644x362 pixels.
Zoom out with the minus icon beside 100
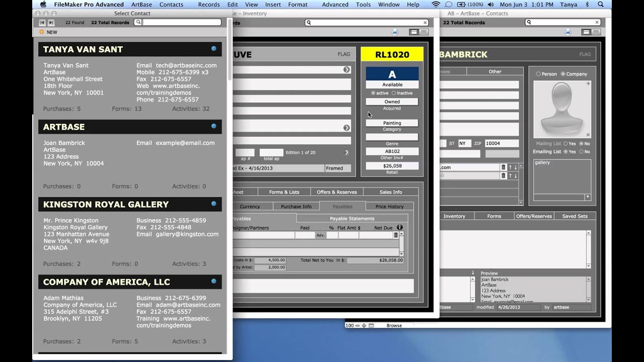click(358, 325)
